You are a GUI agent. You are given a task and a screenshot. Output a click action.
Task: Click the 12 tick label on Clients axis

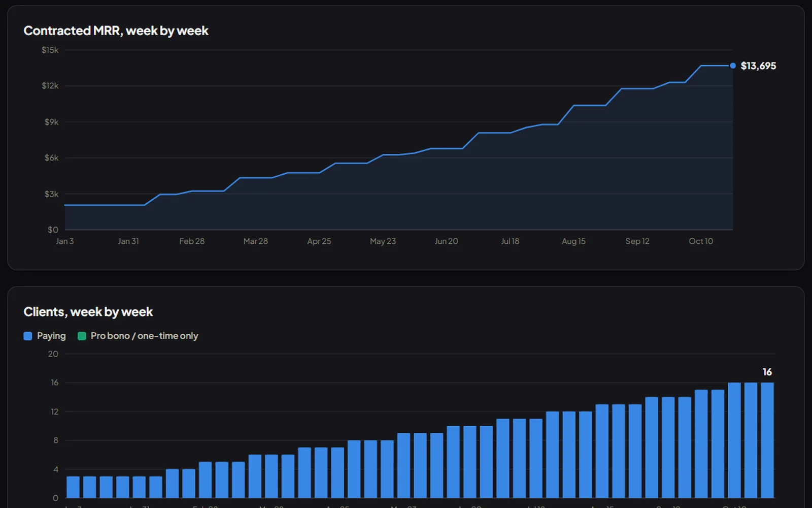point(54,411)
